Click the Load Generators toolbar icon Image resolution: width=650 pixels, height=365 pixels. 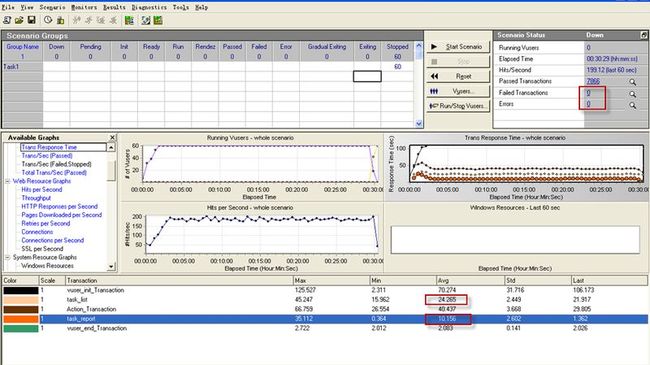click(x=61, y=20)
